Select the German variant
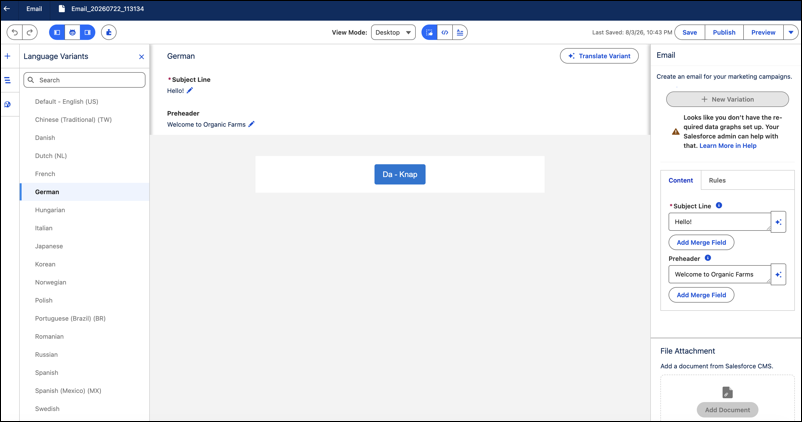 coord(84,192)
